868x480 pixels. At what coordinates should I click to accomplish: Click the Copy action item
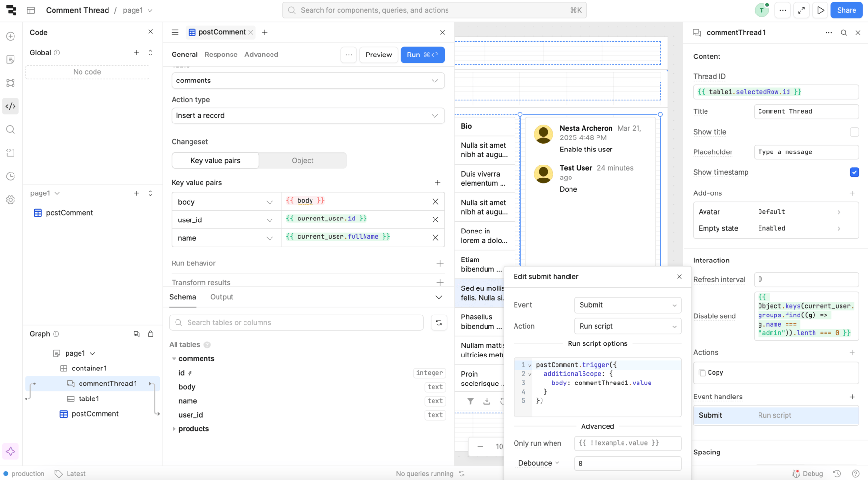tap(776, 373)
